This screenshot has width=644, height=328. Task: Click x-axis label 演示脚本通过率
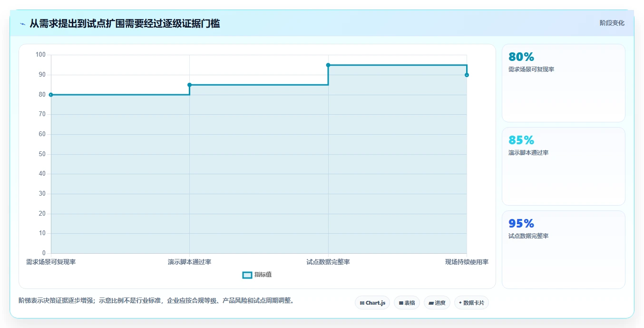(x=189, y=262)
